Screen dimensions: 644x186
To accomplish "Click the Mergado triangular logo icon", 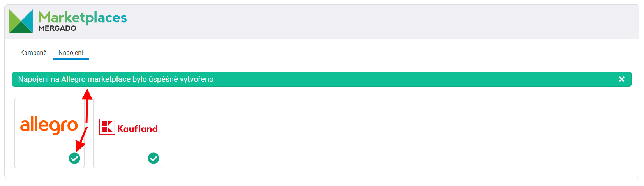I will tap(21, 21).
